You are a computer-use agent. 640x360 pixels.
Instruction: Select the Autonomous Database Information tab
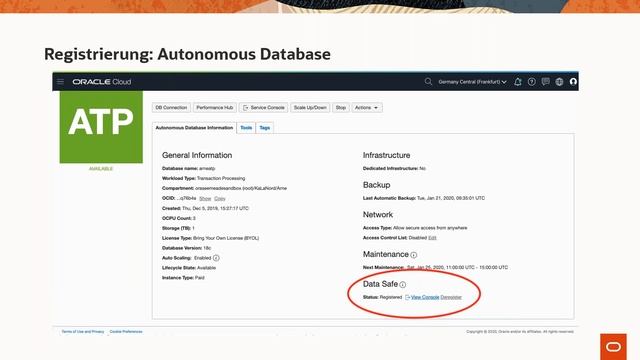pos(194,128)
